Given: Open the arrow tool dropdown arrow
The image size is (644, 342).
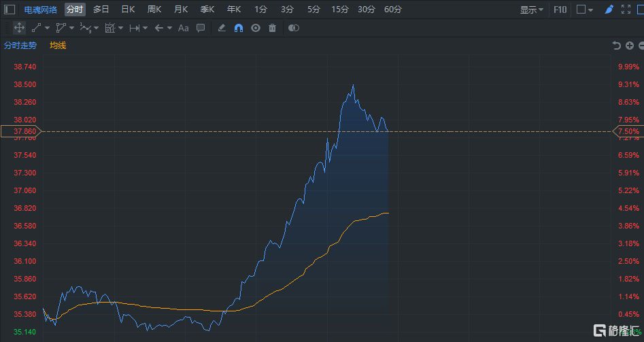Looking at the screenshot, I should coord(169,28).
